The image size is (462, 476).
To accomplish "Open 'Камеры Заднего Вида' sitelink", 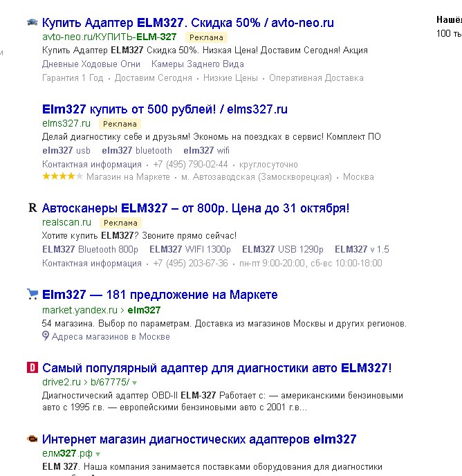I will pos(198,64).
